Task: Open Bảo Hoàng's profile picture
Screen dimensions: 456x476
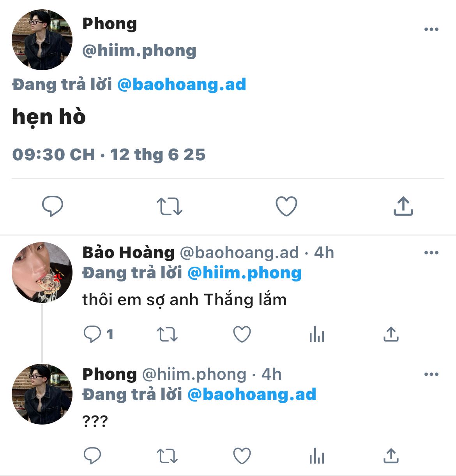Action: point(42,273)
